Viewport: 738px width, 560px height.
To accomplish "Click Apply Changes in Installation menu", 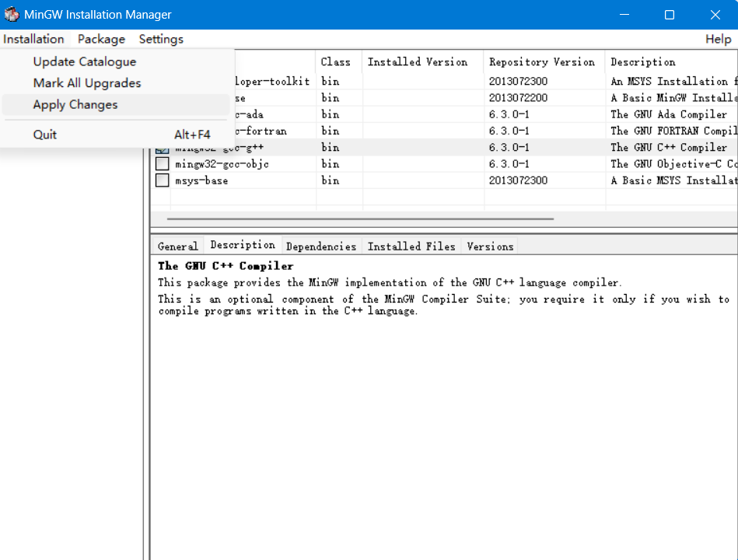I will pos(116,104).
